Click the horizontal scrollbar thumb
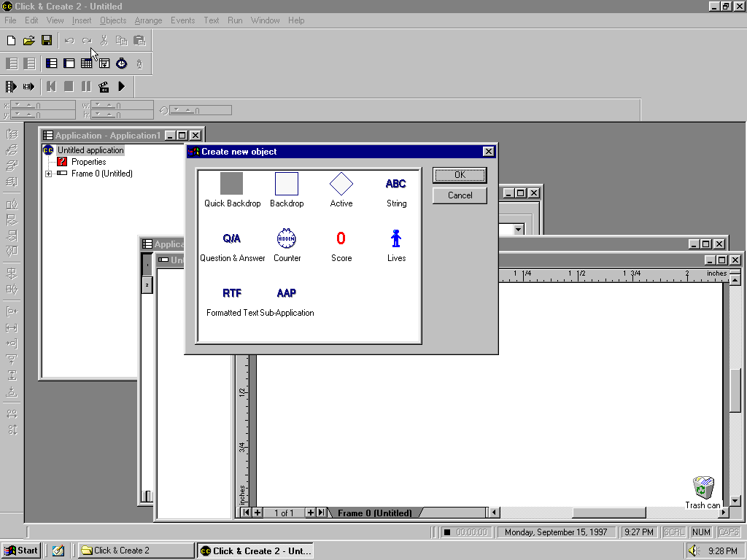The height and width of the screenshot is (560, 747). click(x=609, y=513)
